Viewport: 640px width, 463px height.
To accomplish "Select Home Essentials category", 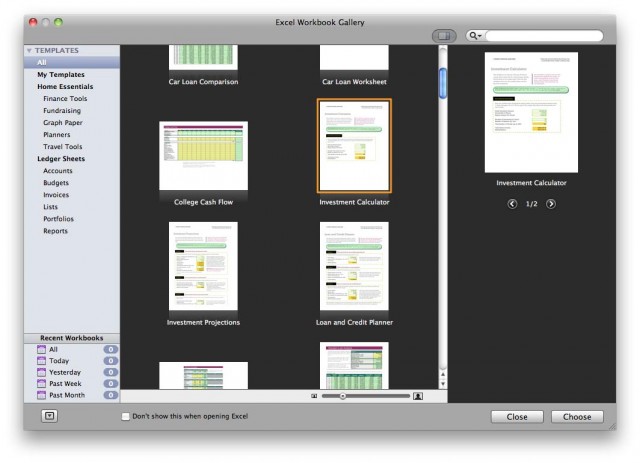I will point(65,87).
